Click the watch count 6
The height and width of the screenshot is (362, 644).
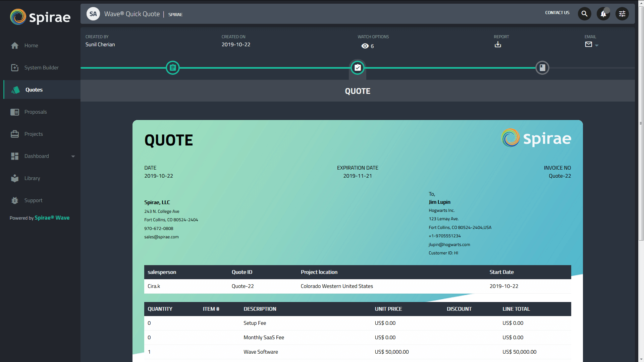(372, 46)
